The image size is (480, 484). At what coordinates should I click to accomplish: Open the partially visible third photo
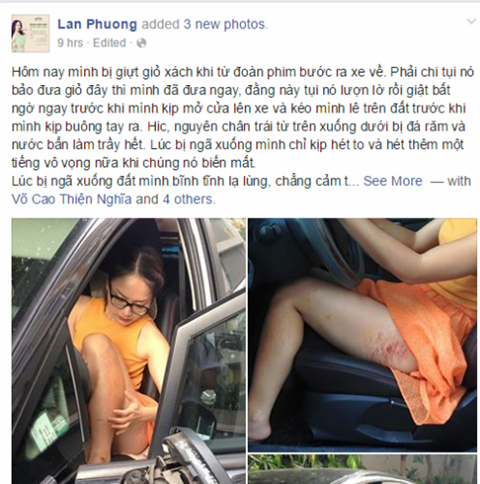point(362,469)
